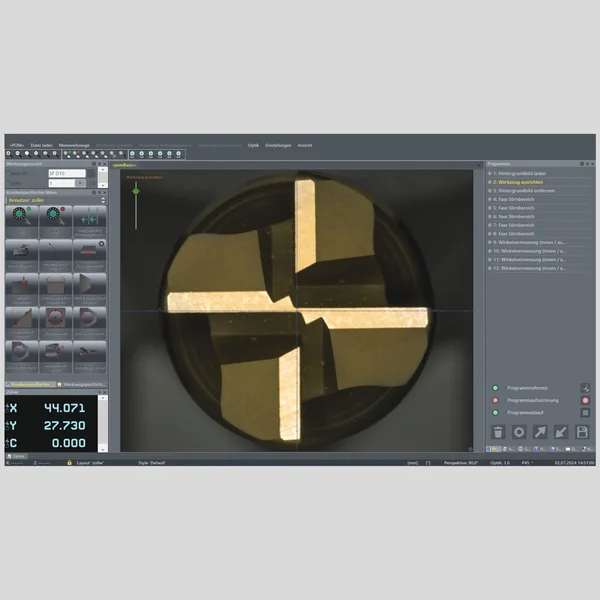Screen dimensions: 600x600
Task: Click the trash delete icon in program panel
Action: point(498,432)
